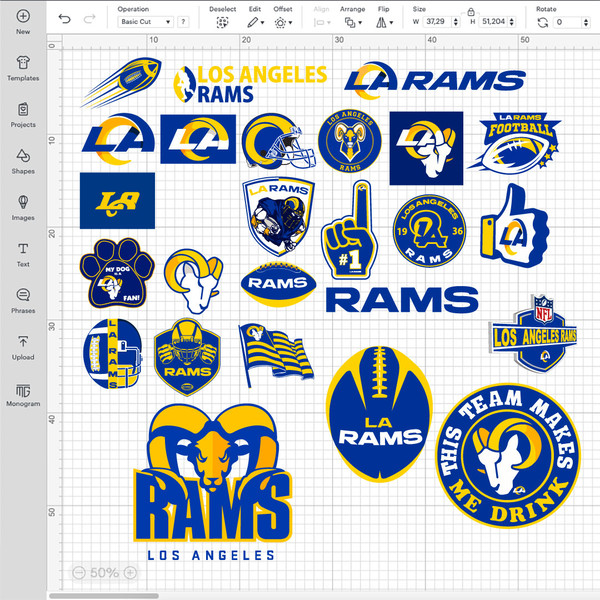Select the Text tool
Screen dimensions: 600x600
[x=23, y=254]
